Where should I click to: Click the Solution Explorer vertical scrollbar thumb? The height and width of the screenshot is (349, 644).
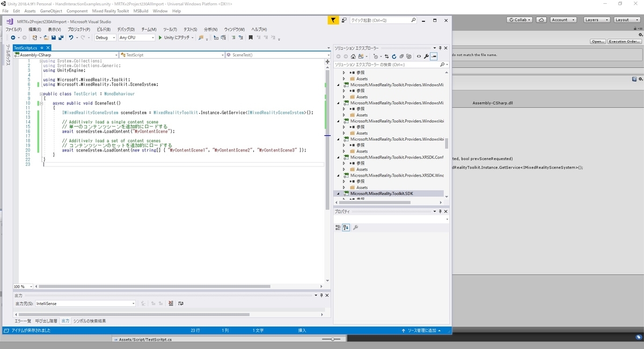(447, 143)
